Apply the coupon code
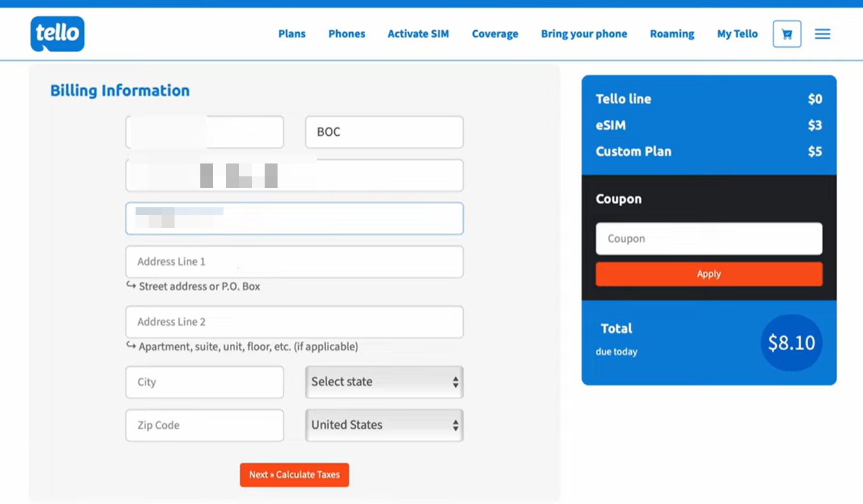The image size is (863, 504). point(709,274)
